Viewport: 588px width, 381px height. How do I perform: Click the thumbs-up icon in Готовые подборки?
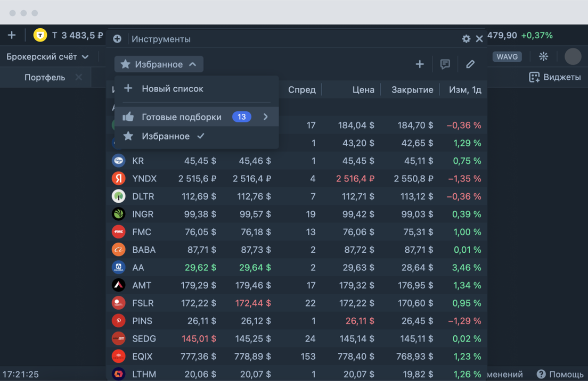click(x=128, y=117)
